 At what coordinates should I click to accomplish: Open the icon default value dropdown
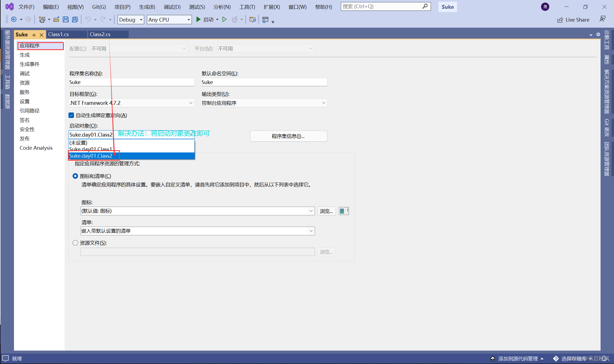coord(197,211)
